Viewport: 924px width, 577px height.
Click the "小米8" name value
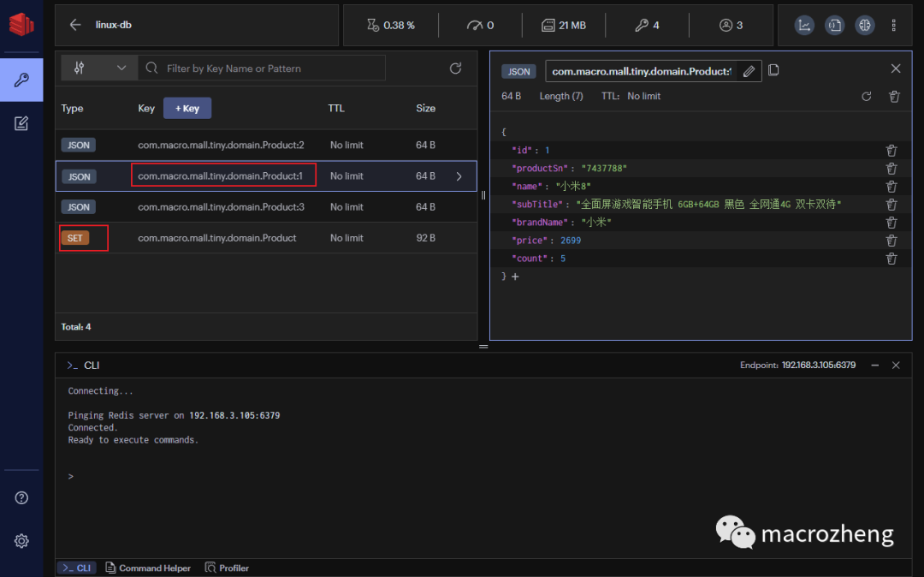[573, 187]
